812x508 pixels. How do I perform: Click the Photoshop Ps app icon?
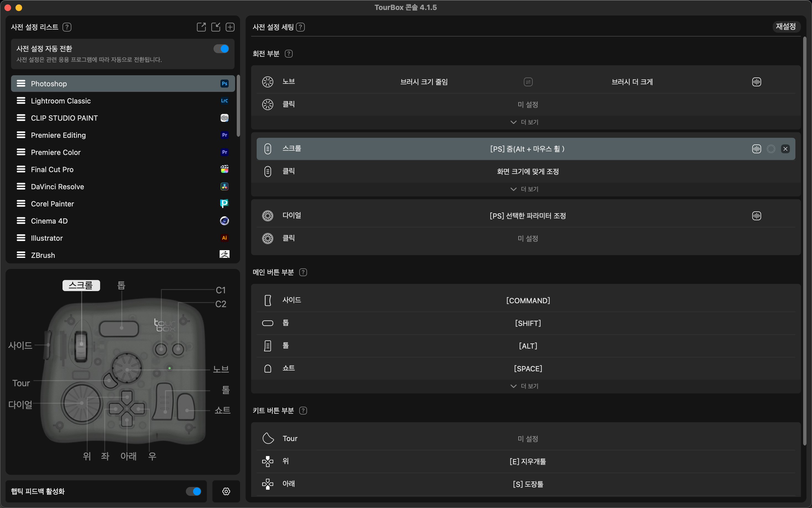(x=224, y=84)
